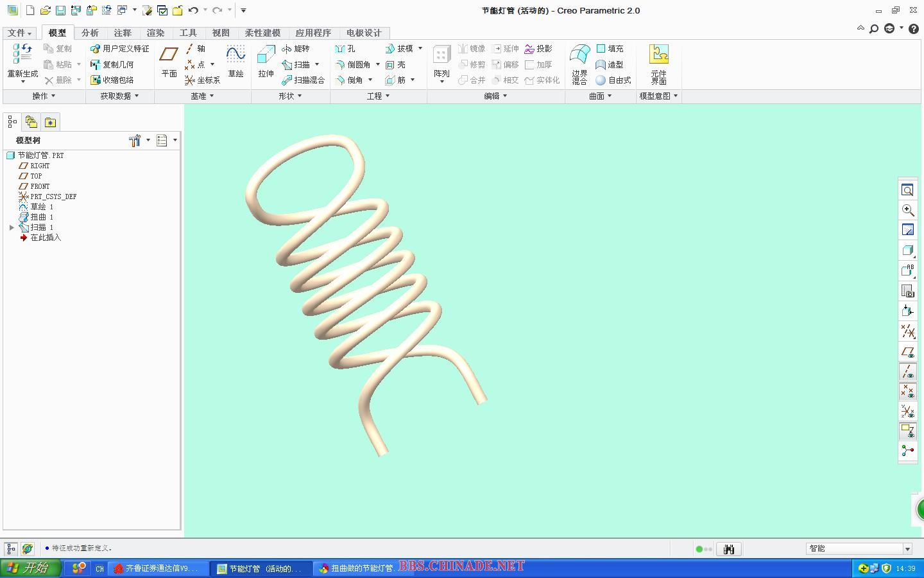Click the New file icon
This screenshot has width=924, height=578.
pyautogui.click(x=30, y=10)
